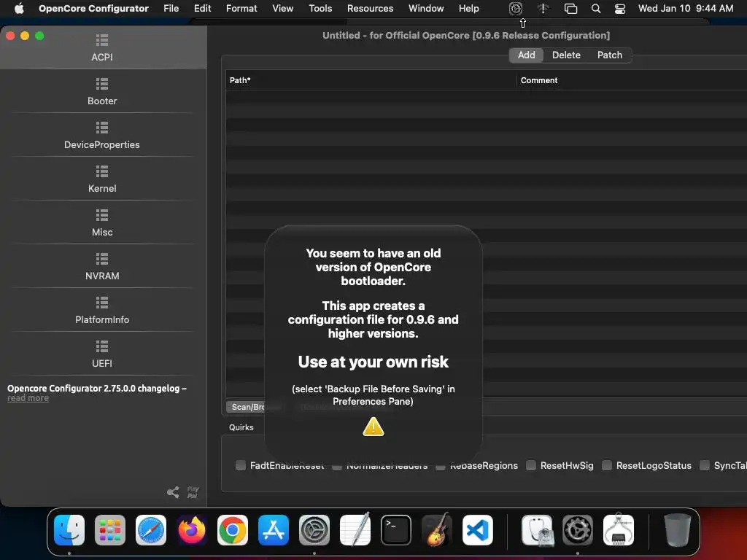747x560 pixels.
Task: Enable the ResetLogoStatus quirk checkbox
Action: coord(606,465)
